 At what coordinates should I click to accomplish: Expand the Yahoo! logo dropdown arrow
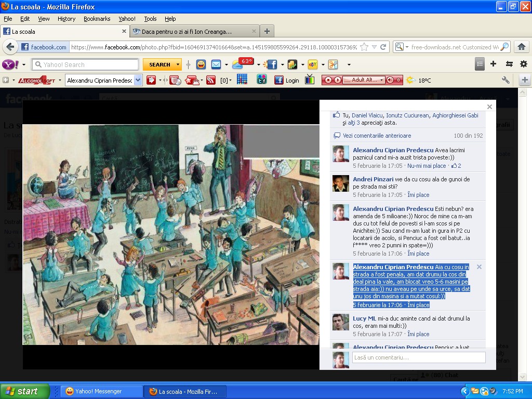24,64
